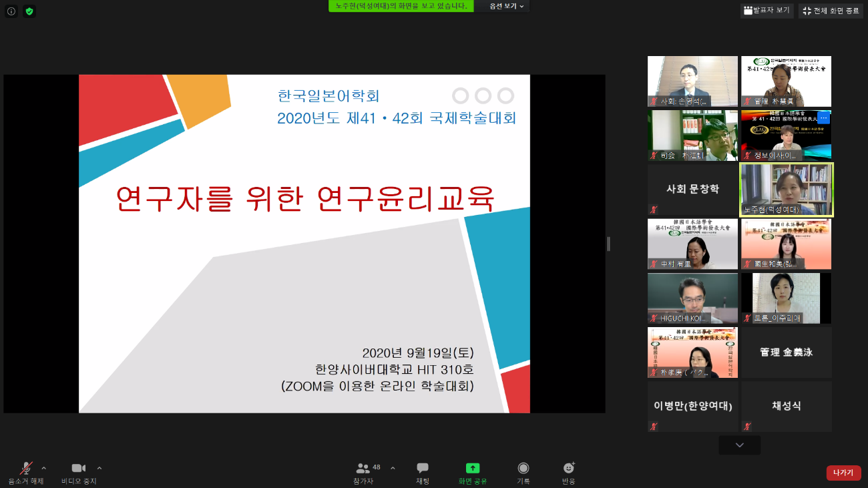Unmute the microphone with 음소거 해제
868x488 pixels.
26,473
